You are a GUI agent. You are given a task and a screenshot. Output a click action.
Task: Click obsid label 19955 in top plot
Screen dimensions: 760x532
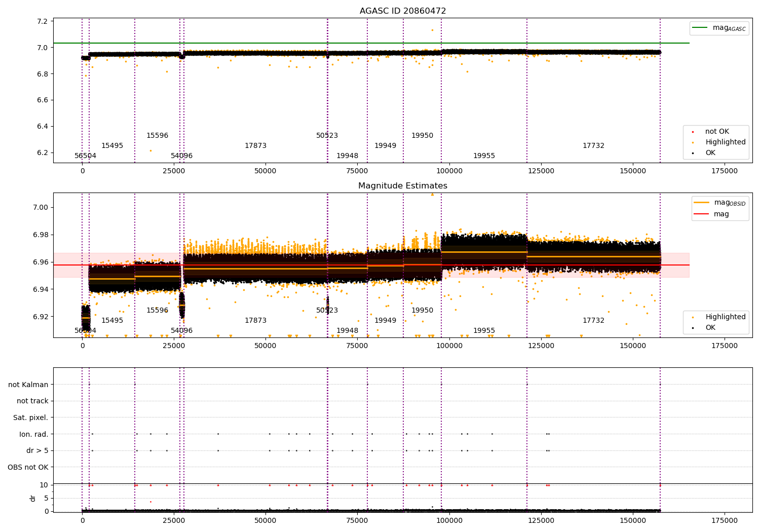point(484,156)
